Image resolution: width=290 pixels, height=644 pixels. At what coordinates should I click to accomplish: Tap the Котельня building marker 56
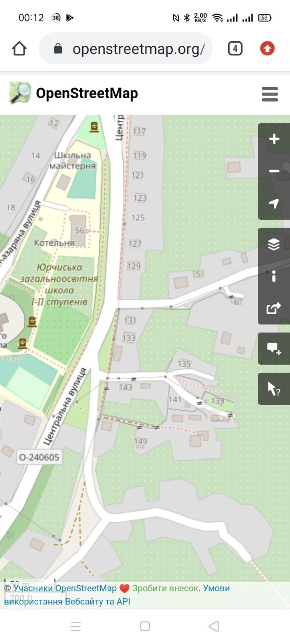tap(79, 230)
